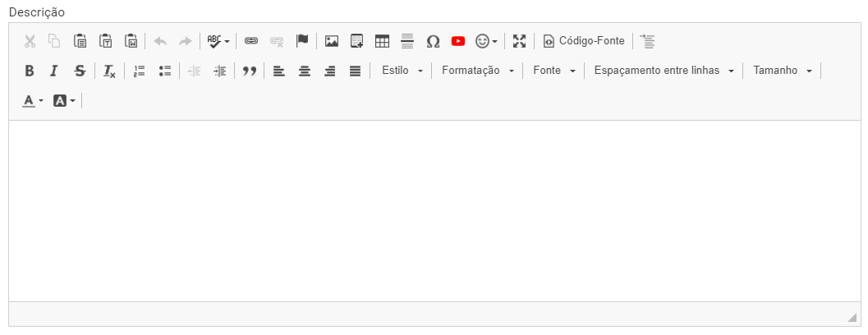This screenshot has width=868, height=335.
Task: Insert an image into the editor
Action: (x=332, y=41)
